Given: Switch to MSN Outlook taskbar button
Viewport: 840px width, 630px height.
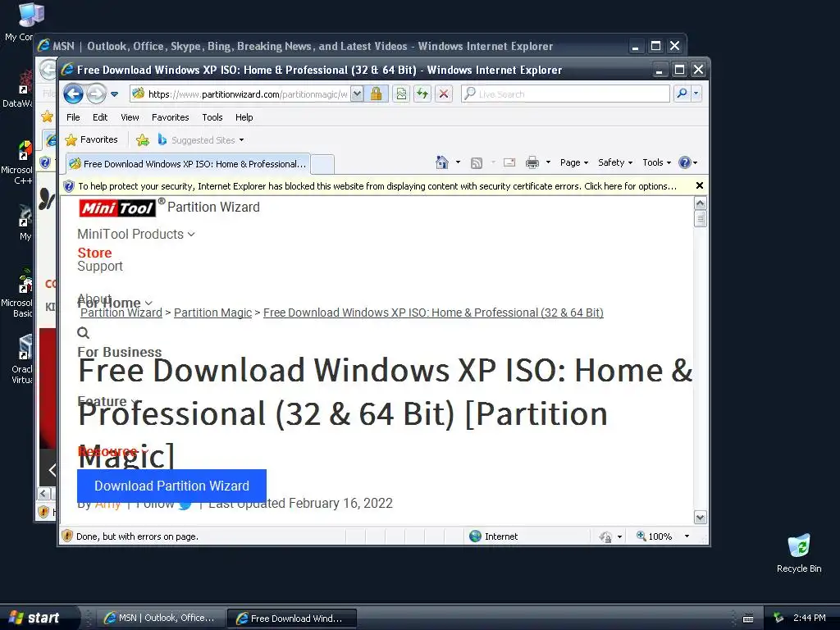Looking at the screenshot, I should 160,619.
